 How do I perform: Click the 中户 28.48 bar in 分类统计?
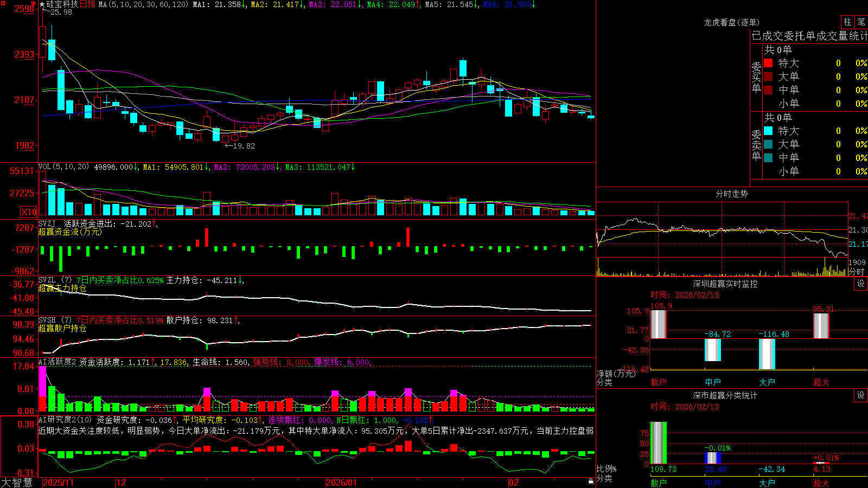pos(712,458)
